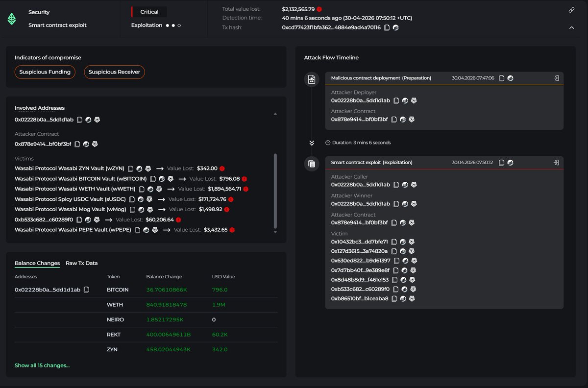Copy the Attacker Caller address
Viewport: 588px width, 388px height.
396,185
